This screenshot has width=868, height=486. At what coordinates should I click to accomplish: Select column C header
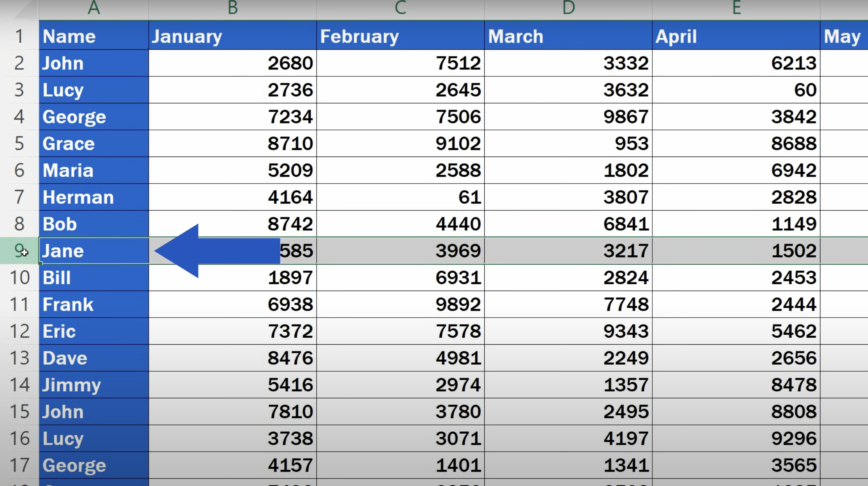(x=400, y=8)
